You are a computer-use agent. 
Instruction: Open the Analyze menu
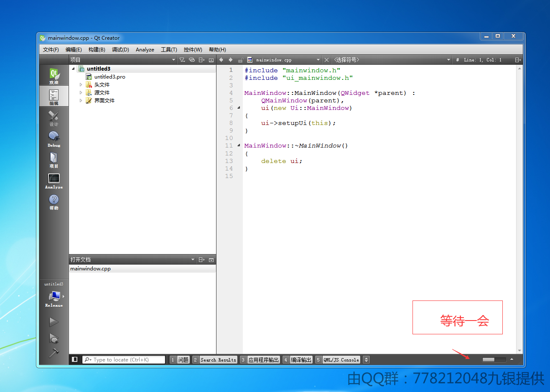click(145, 49)
